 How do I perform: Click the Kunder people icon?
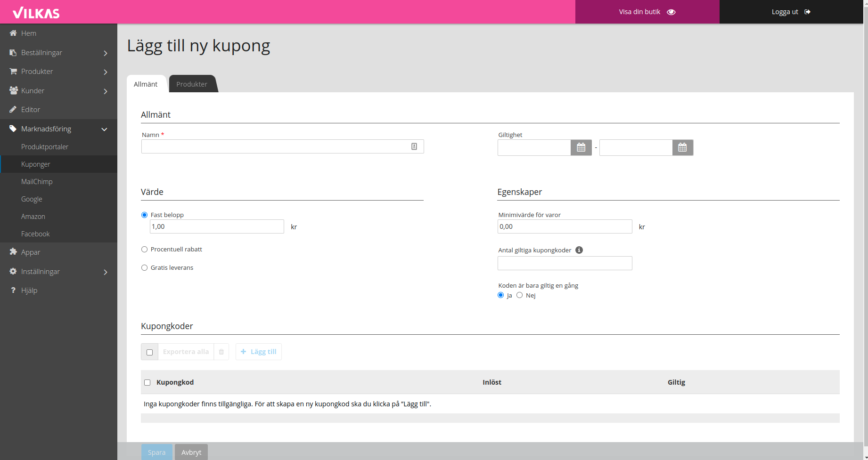point(13,90)
